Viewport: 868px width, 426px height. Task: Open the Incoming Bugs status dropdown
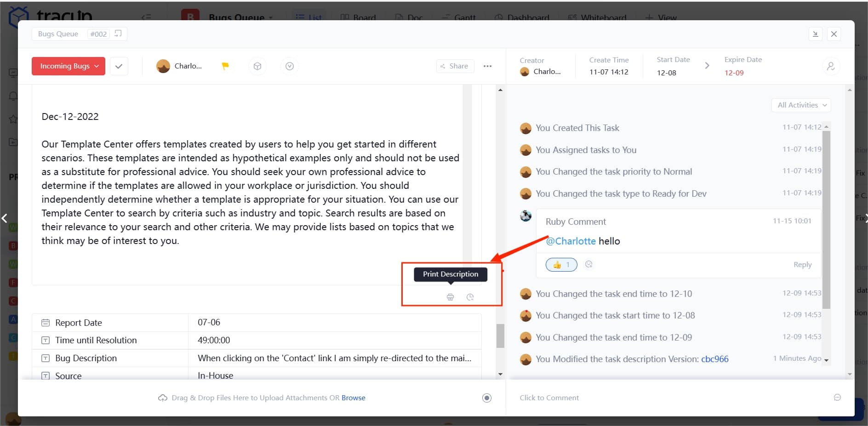click(x=69, y=66)
